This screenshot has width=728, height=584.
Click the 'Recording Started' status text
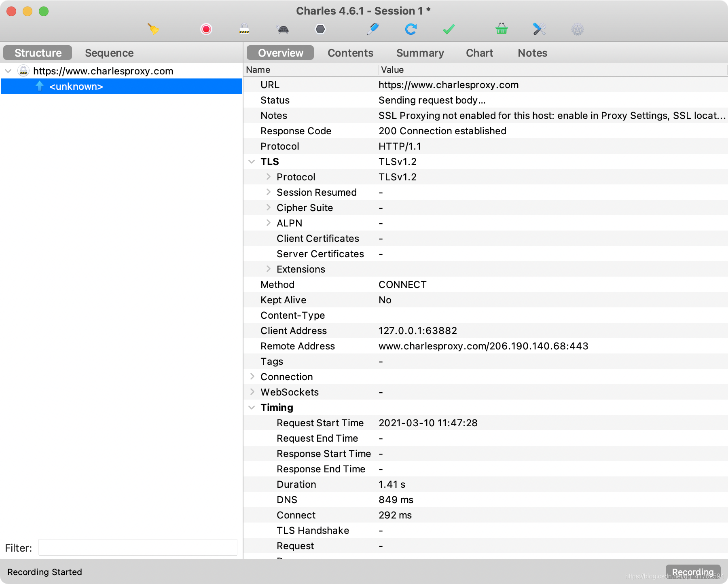pyautogui.click(x=44, y=572)
